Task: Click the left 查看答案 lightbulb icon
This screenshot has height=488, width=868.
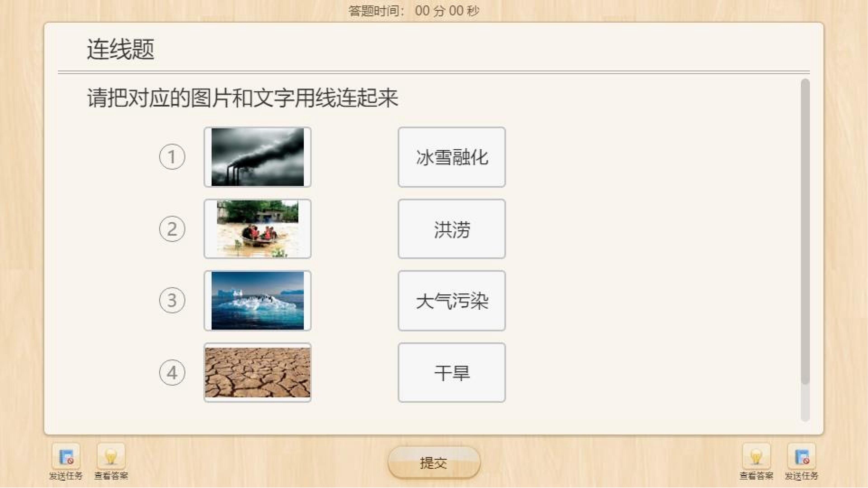Action: [111, 456]
